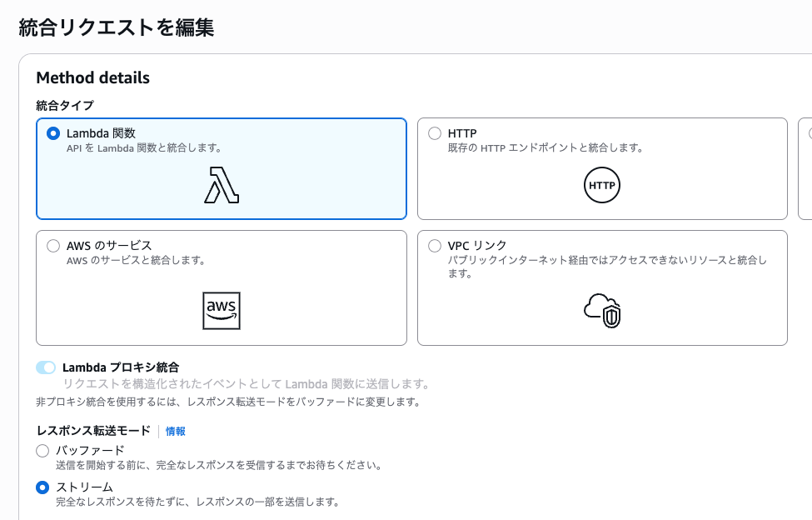Open the 情報 link beside レスポンス転送モード
This screenshot has width=812, height=520.
(x=176, y=431)
